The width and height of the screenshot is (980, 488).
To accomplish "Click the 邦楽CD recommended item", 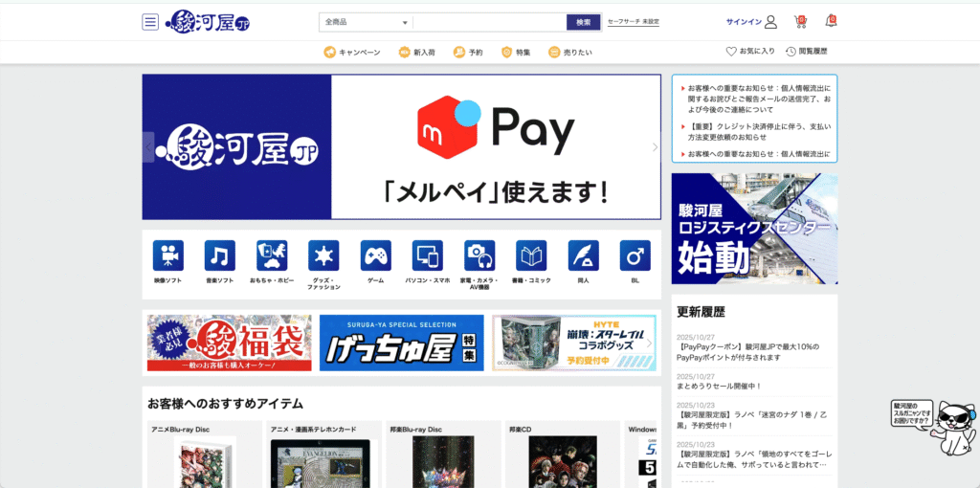I will (x=563, y=455).
